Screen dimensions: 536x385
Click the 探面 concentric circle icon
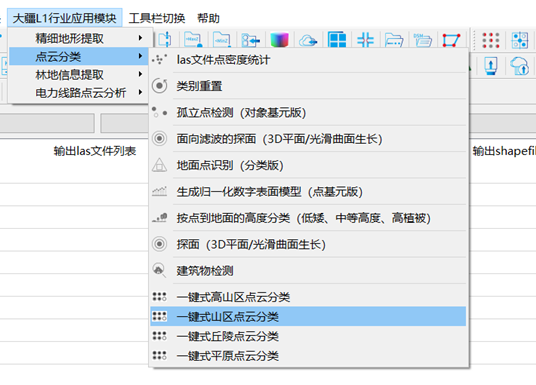(159, 244)
